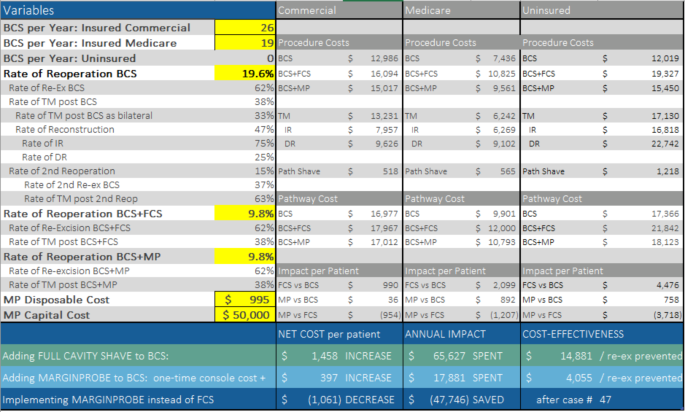Select the 'BCS per Year: Uninsured' label
The width and height of the screenshot is (685, 412).
69,58
